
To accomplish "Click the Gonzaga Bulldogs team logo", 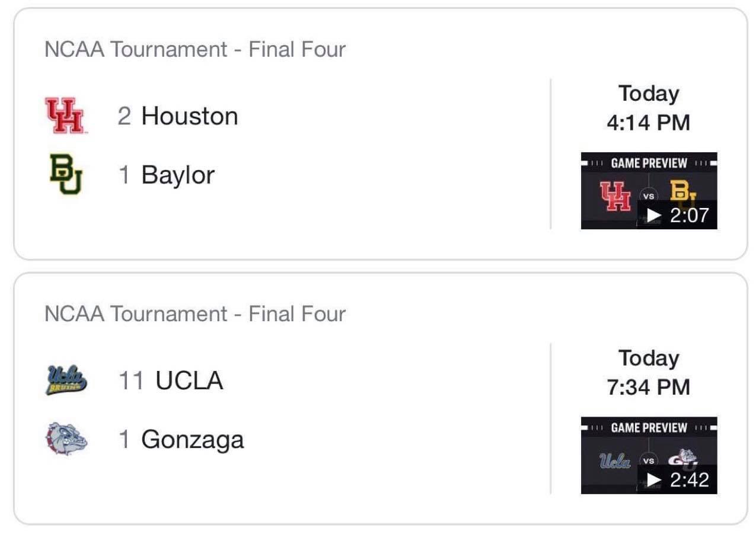I will click(66, 439).
